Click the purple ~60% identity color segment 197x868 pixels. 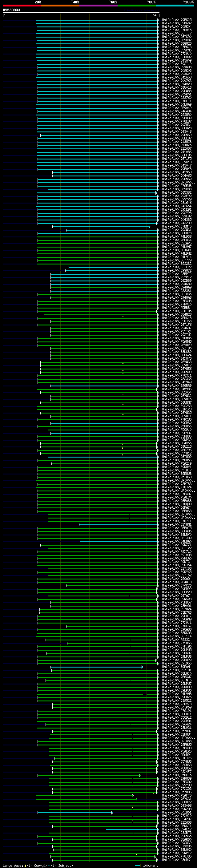tap(99, 6)
